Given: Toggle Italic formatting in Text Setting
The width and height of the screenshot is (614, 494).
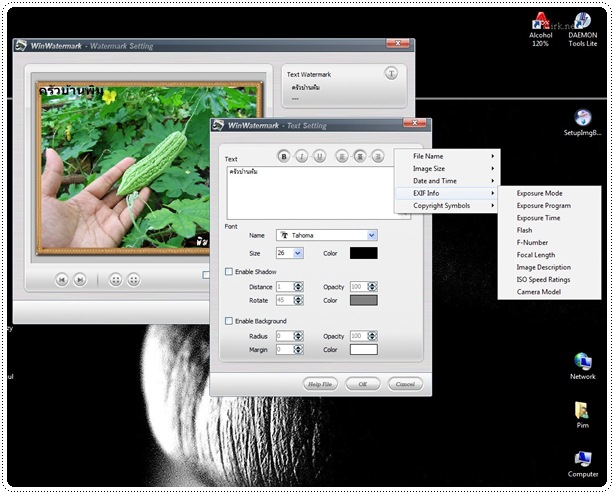Looking at the screenshot, I should 302,157.
